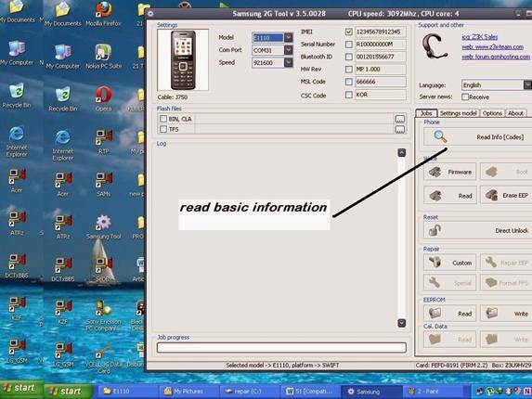Check the Serial Number checkbox

click(349, 45)
